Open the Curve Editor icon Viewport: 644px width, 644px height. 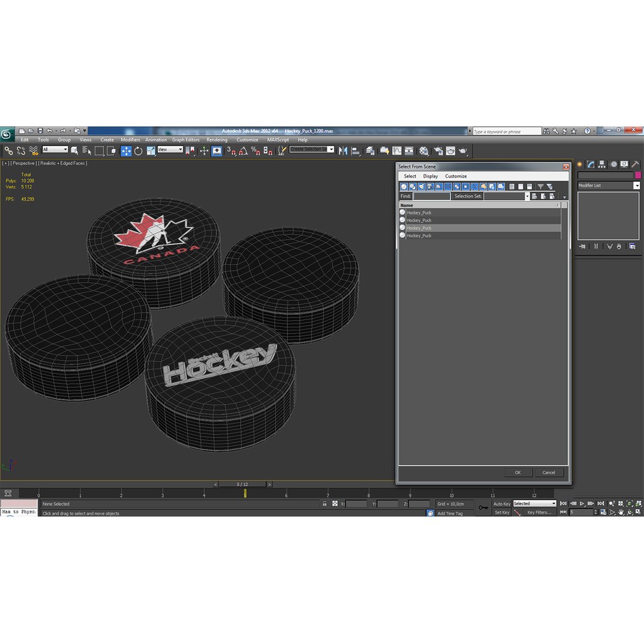(397, 151)
